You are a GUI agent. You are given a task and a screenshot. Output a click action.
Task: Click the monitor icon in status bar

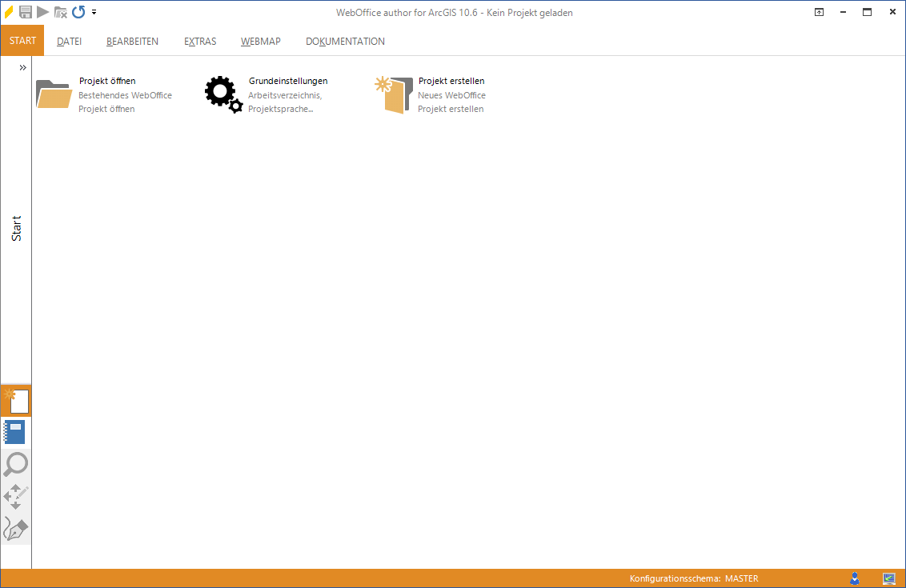click(x=889, y=578)
